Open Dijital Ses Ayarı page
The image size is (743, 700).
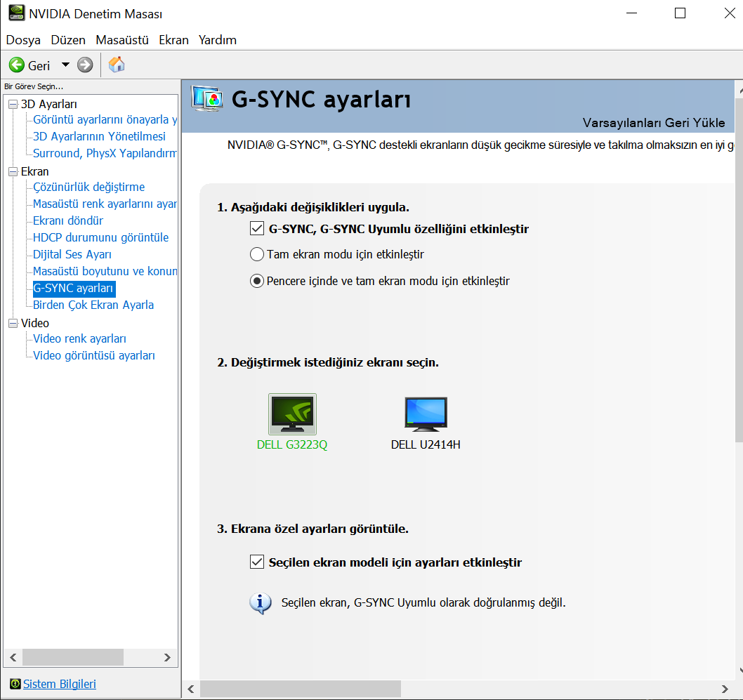(72, 254)
